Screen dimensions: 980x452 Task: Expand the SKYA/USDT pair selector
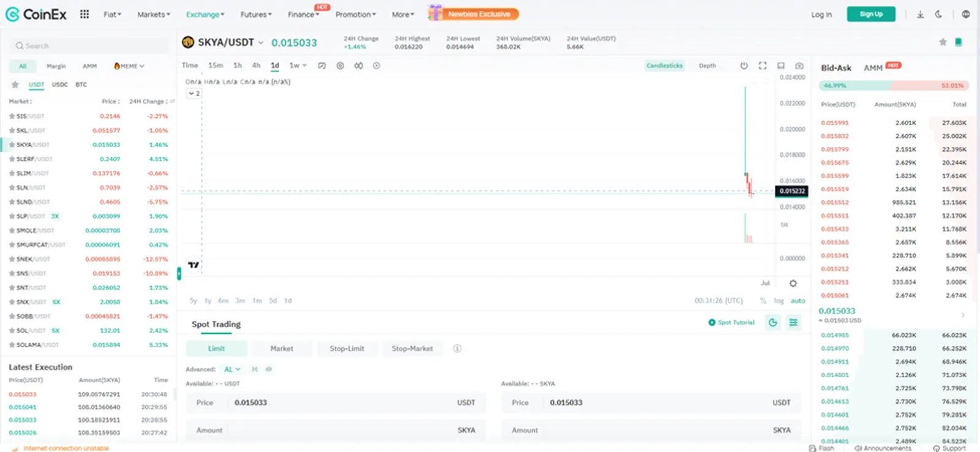coord(260,42)
